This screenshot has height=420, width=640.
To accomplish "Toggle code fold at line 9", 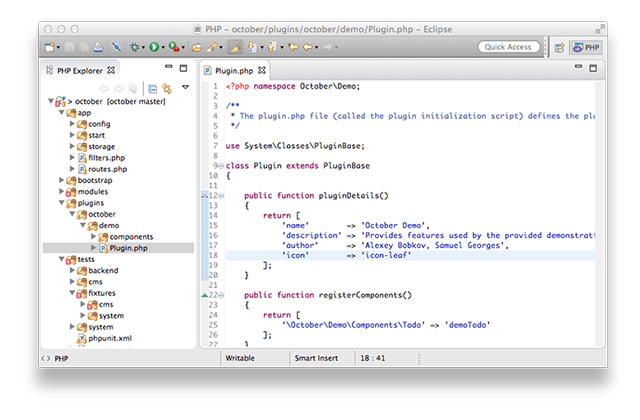I will [x=221, y=166].
